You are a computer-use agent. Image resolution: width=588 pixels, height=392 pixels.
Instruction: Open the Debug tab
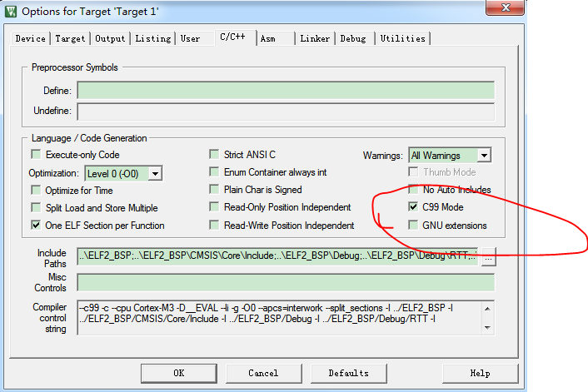352,38
